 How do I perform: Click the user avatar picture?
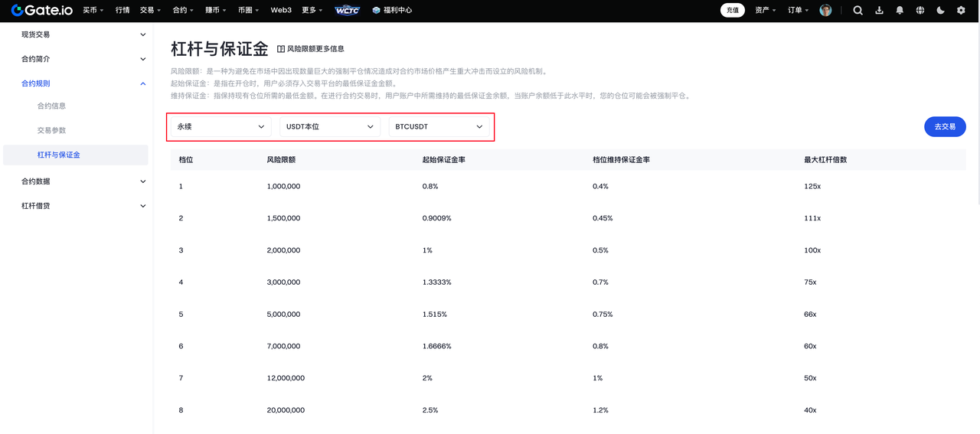point(825,11)
